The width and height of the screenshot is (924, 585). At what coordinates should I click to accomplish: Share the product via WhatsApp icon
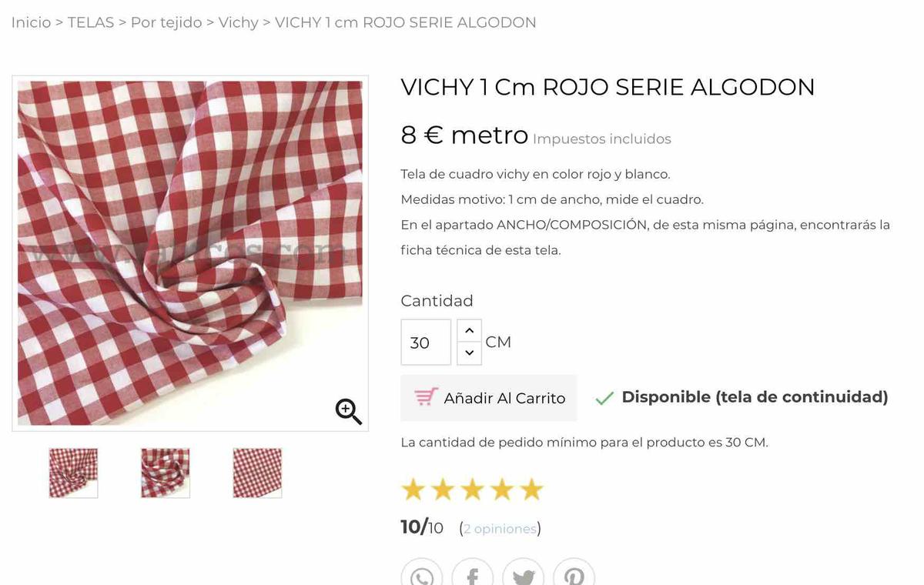coord(422,576)
